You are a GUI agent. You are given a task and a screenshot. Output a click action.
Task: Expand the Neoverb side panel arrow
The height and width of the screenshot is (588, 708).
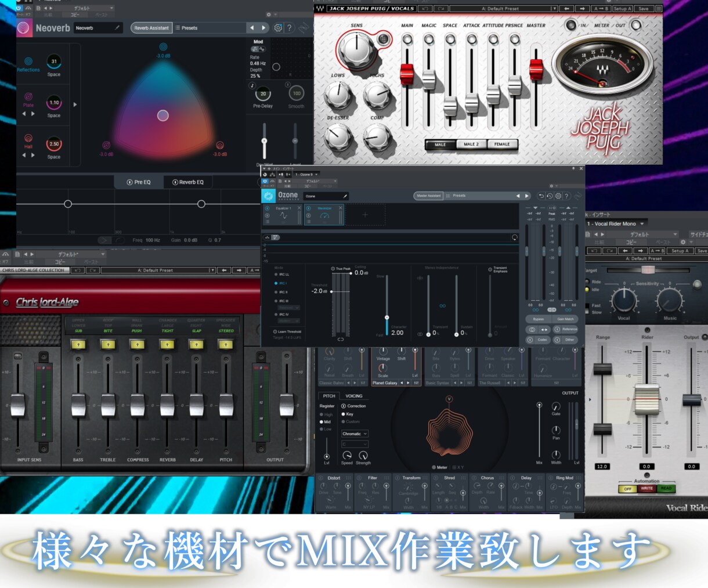point(75,104)
